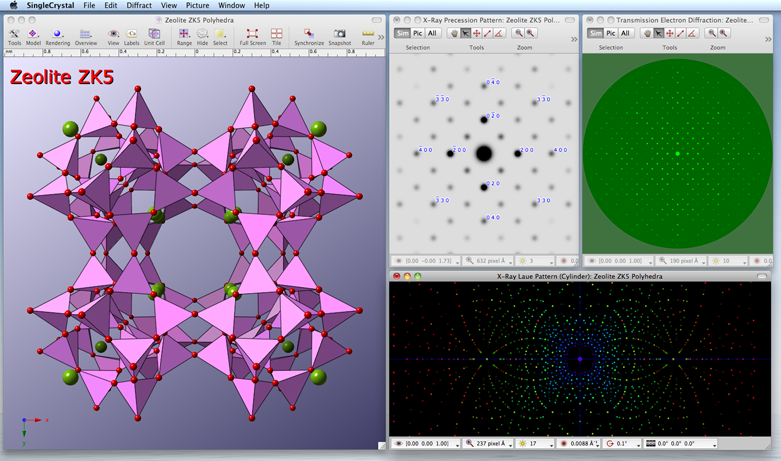Zoom out in Transmission Electron window
Image resolution: width=781 pixels, height=461 pixels.
click(x=712, y=33)
